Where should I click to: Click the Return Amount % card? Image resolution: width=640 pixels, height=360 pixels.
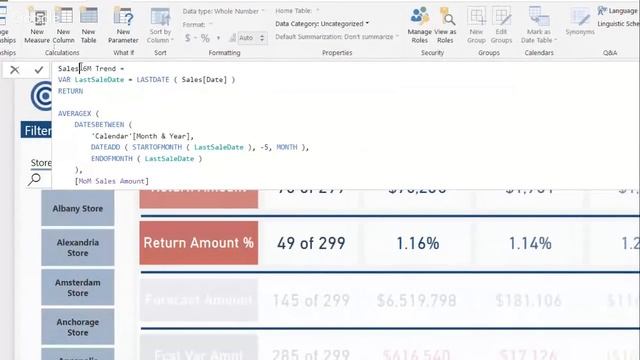[x=199, y=243]
